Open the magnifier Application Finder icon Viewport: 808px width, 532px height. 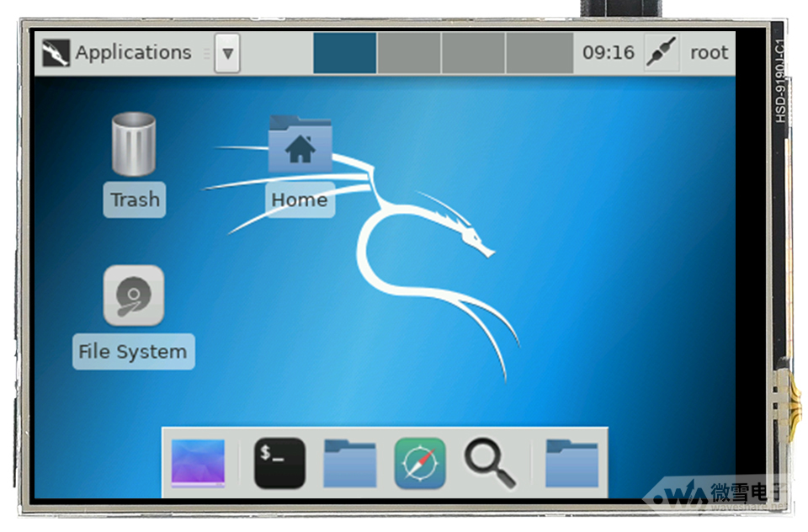pyautogui.click(x=490, y=463)
